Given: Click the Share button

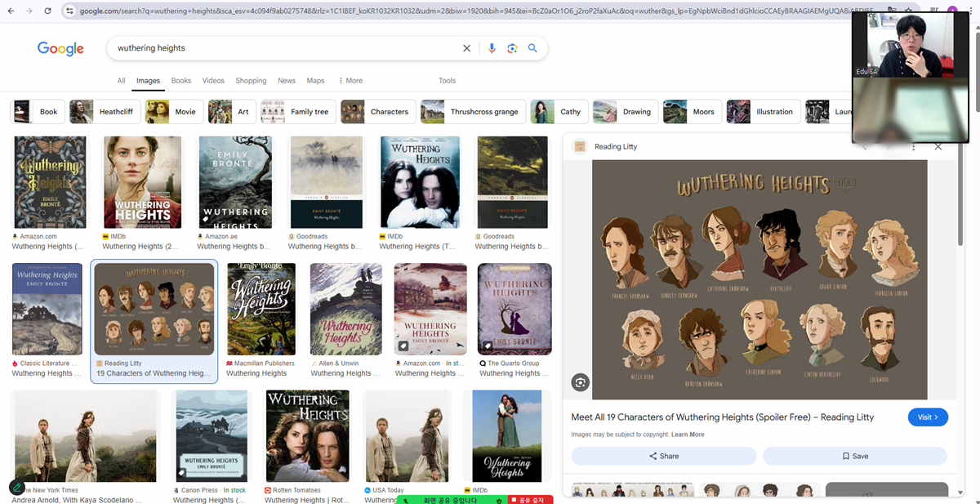Looking at the screenshot, I should coord(664,456).
